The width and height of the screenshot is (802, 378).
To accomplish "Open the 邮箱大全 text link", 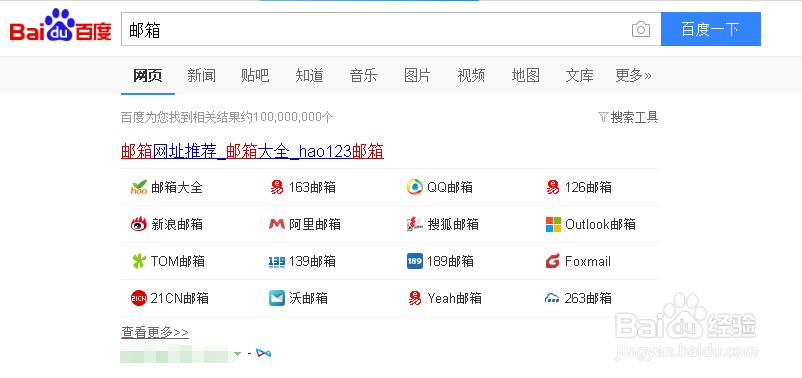I will tap(177, 187).
